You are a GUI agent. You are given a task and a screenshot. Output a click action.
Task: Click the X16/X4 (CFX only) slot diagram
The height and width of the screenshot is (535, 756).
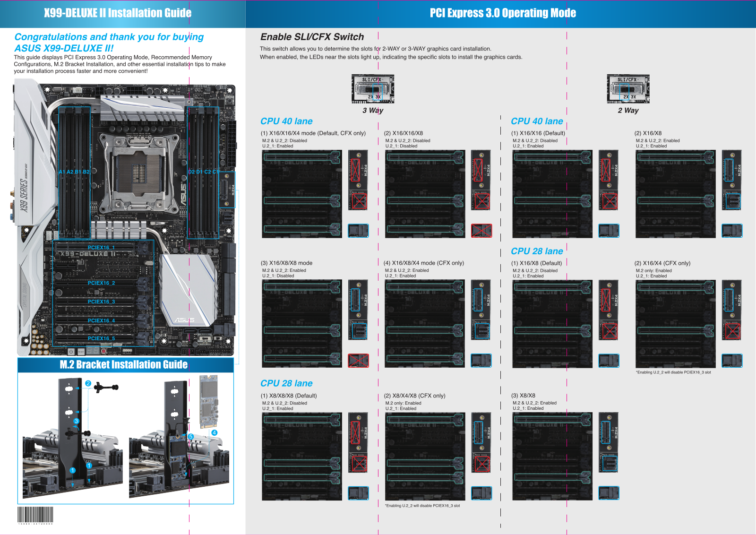[x=676, y=324]
